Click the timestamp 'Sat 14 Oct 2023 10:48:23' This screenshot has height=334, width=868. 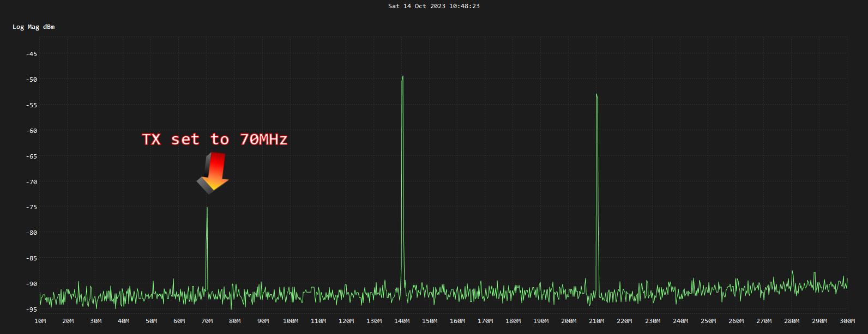click(434, 6)
